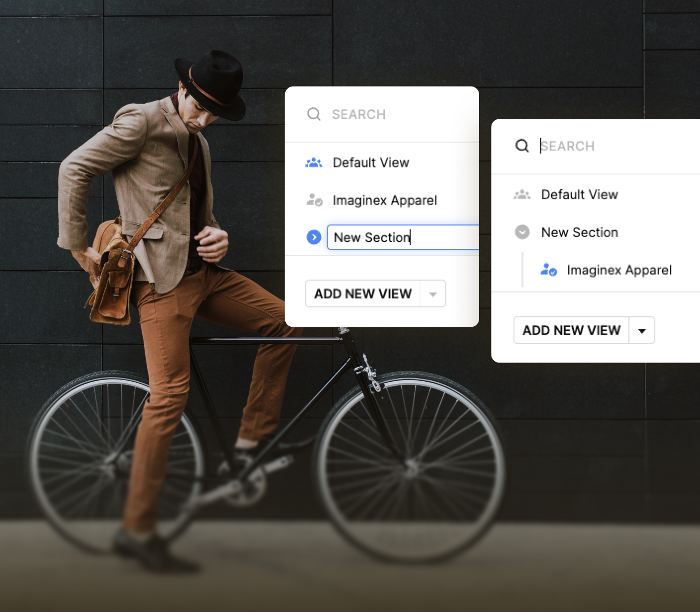Click the light gray search magnifier icon
The width and height of the screenshot is (700, 612).
click(314, 114)
